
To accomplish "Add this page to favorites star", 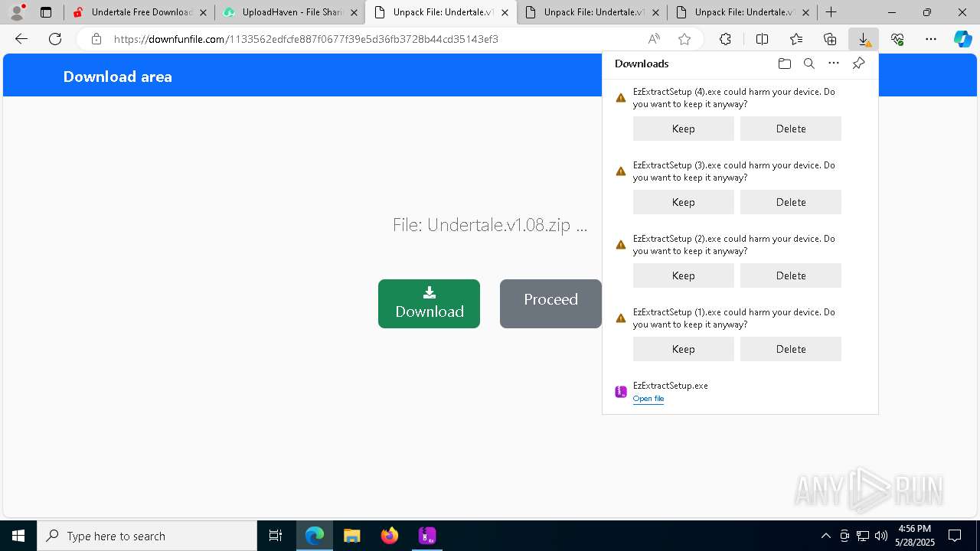I will coord(684,39).
